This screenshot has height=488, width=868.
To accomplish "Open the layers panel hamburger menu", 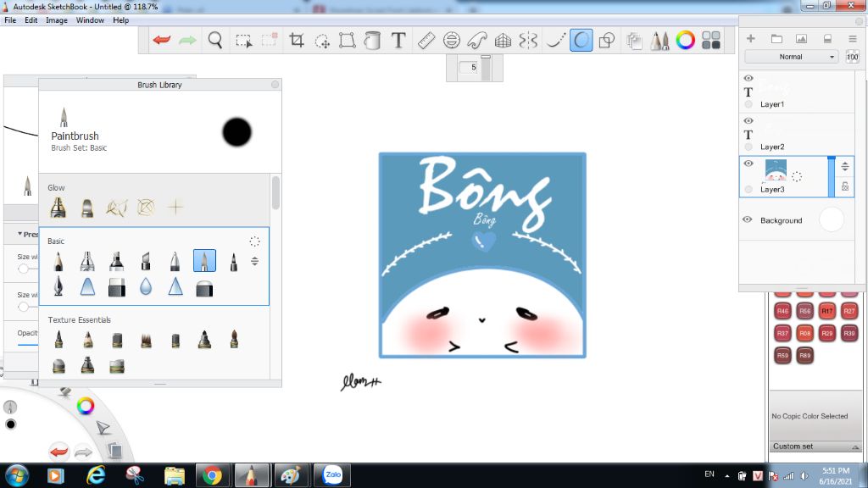I will (x=853, y=39).
